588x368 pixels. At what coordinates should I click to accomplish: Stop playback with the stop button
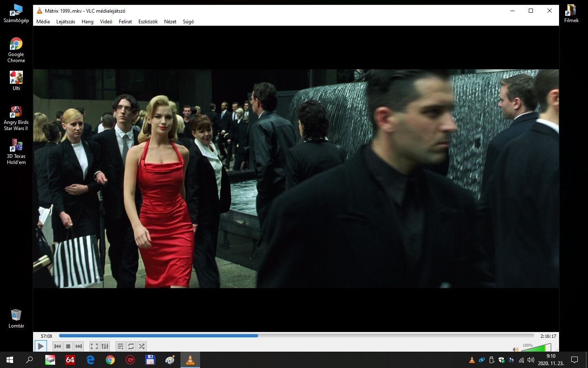pyautogui.click(x=68, y=346)
